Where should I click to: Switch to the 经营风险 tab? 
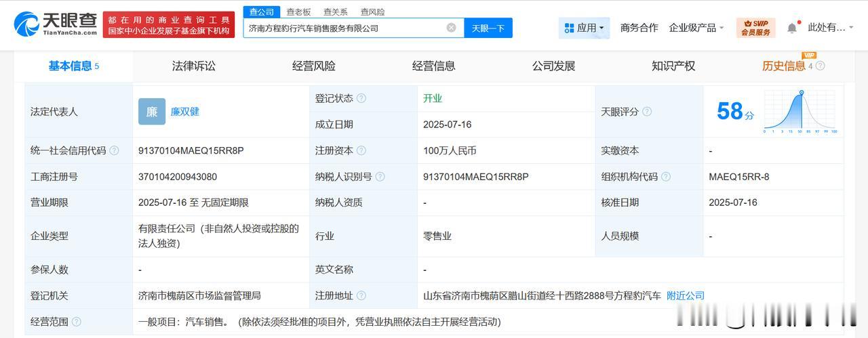pos(314,66)
